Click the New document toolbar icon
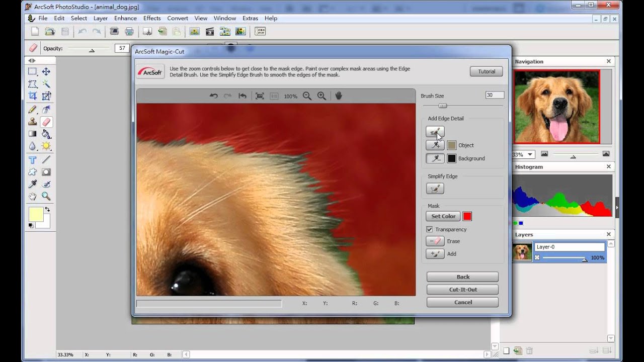 click(35, 31)
